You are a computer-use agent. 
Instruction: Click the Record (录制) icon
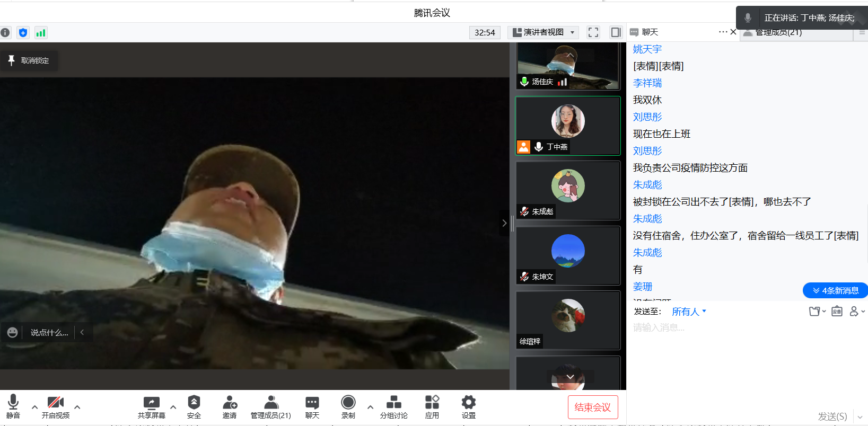click(x=348, y=403)
